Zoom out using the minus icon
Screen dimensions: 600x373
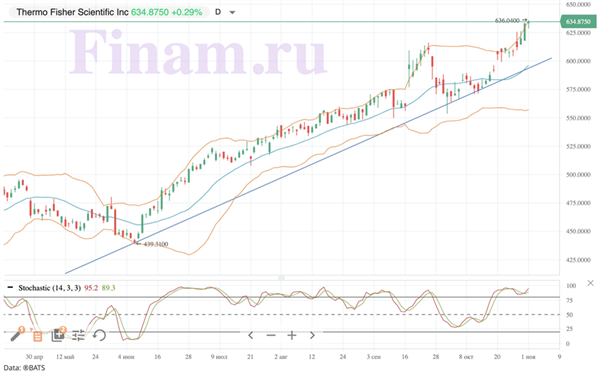(271, 336)
